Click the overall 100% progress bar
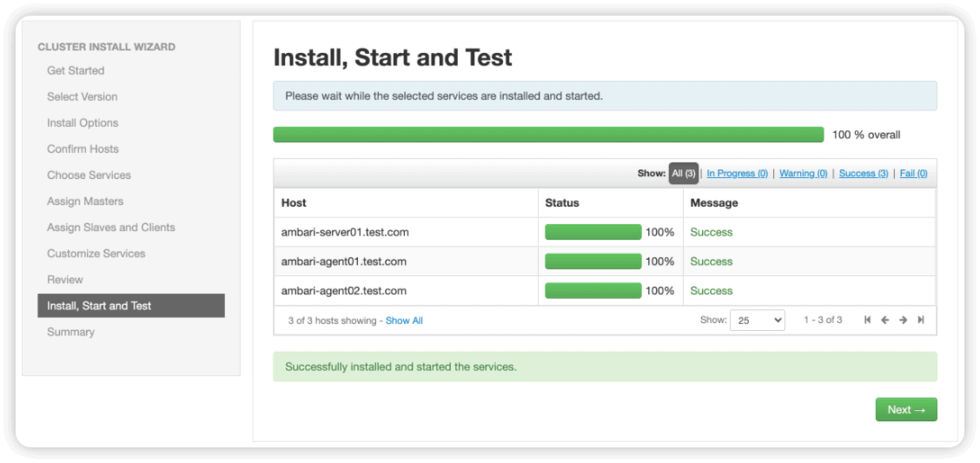The height and width of the screenshot is (463, 980). click(x=548, y=135)
